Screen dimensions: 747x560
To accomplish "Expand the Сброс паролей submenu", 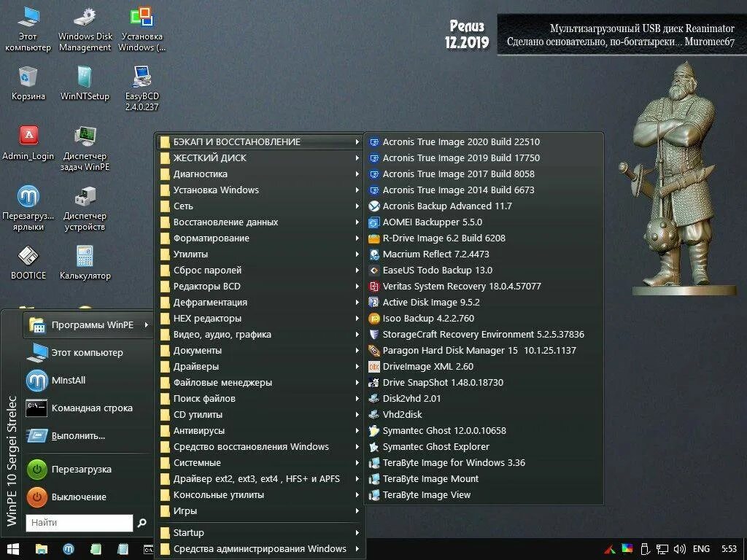I will (x=260, y=270).
